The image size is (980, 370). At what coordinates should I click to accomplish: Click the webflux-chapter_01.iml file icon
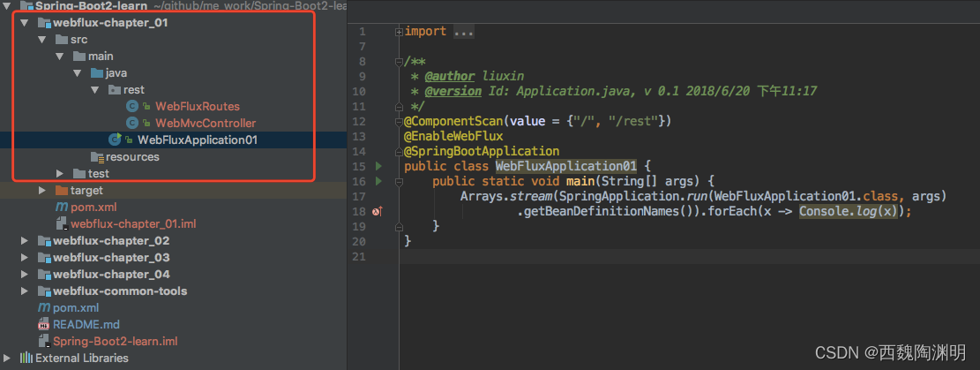pyautogui.click(x=61, y=224)
